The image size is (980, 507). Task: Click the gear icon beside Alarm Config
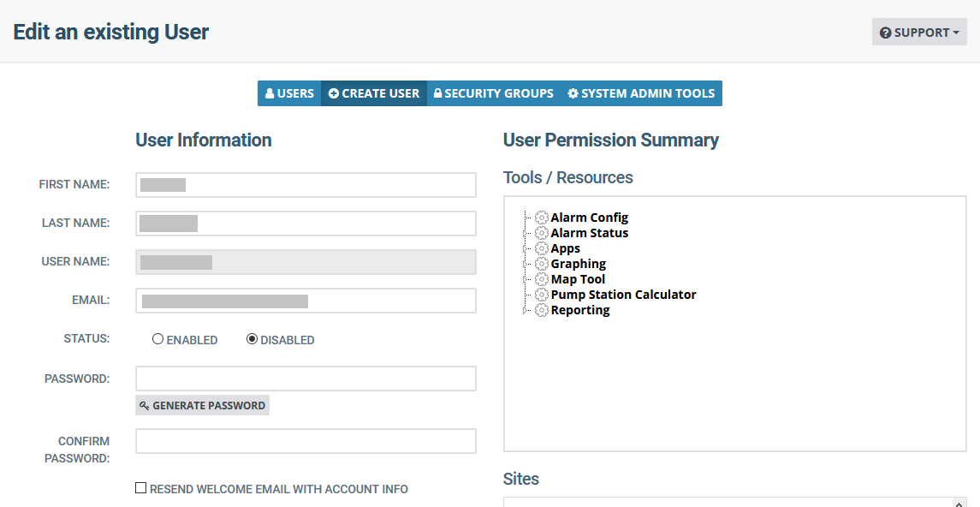click(541, 218)
